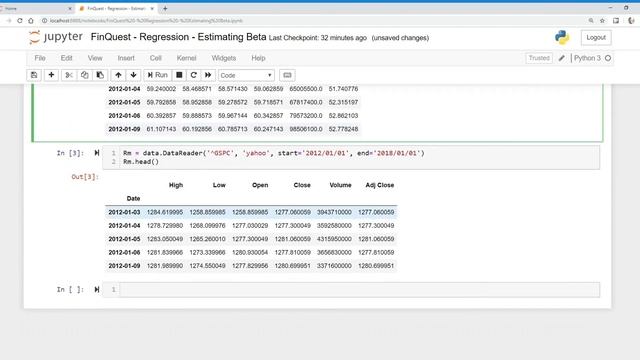Image resolution: width=640 pixels, height=360 pixels.
Task: Move selected cell down arrow
Action: point(133,75)
